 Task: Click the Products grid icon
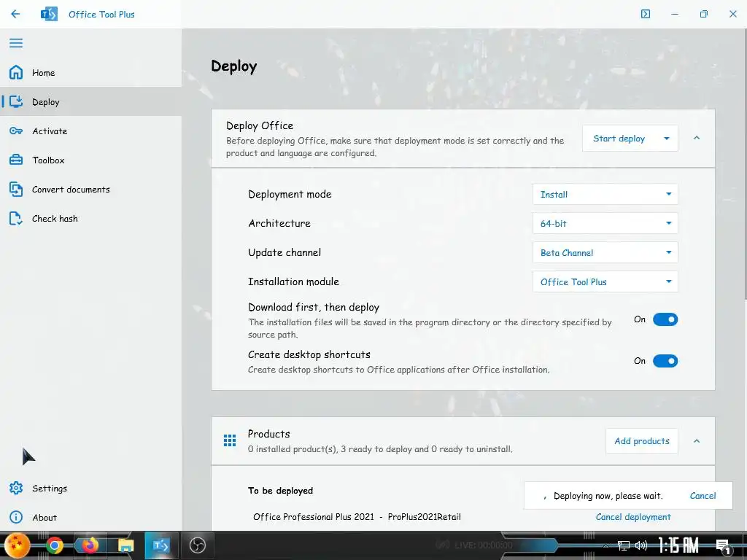(230, 440)
